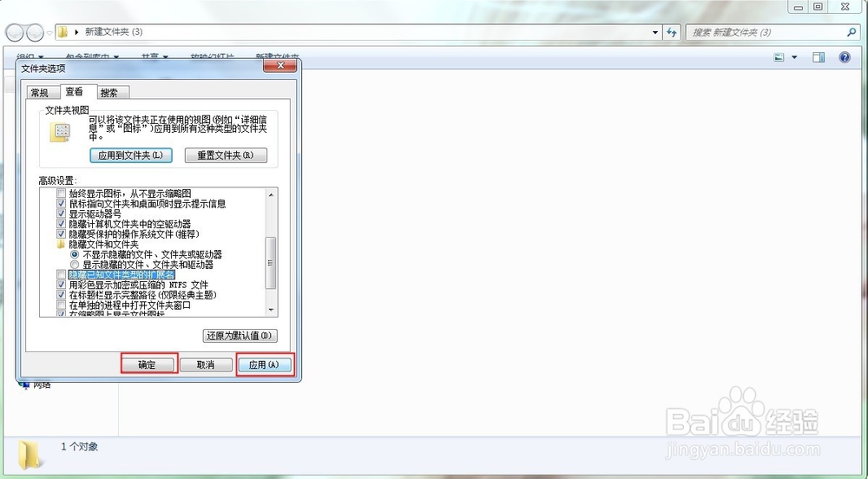Viewport: 868px width, 479px height.
Task: Click the 隐藏文件和文件夹 folder icon
Action: (x=61, y=244)
